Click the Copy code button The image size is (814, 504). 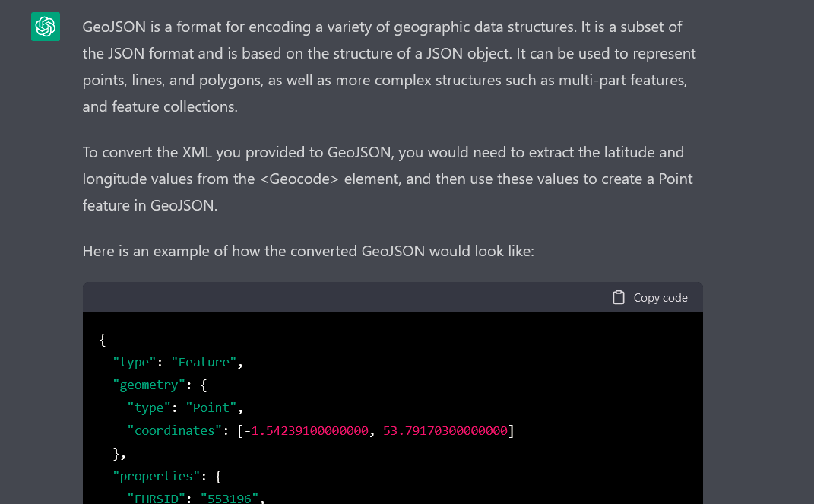[650, 297]
